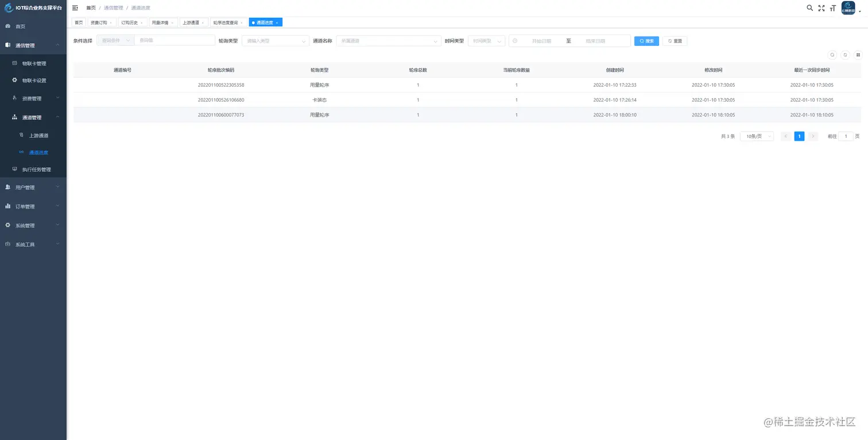Click the 开始日期 date field

541,41
